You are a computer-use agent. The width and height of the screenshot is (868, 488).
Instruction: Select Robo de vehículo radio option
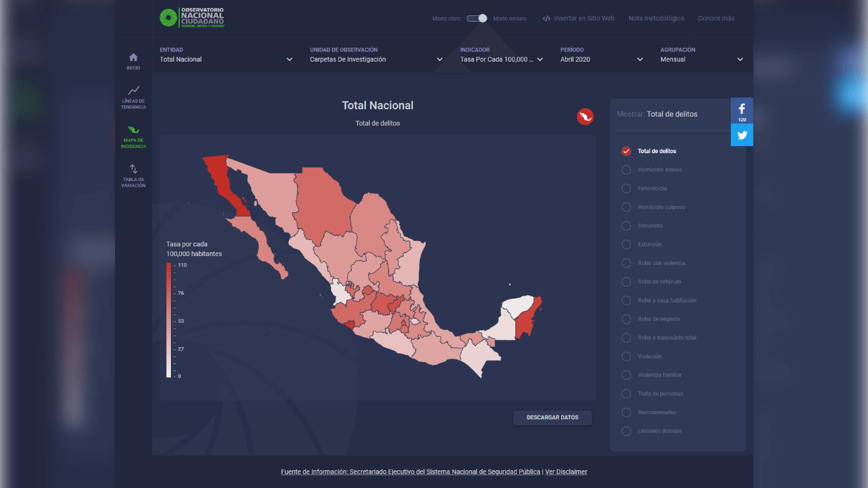click(x=626, y=281)
